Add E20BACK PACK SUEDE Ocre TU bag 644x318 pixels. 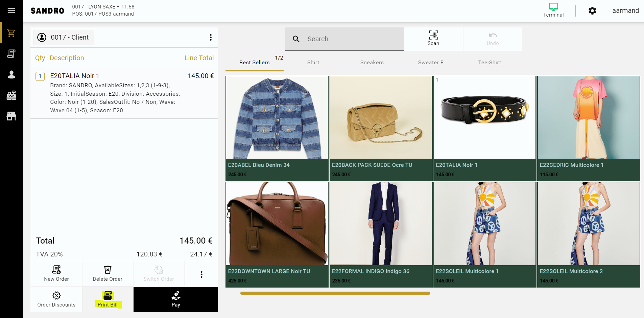click(381, 128)
